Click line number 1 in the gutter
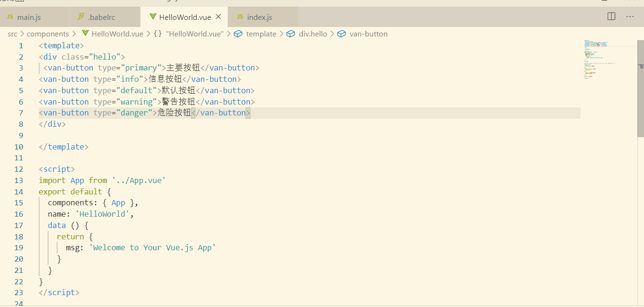This screenshot has height=307, width=644. click(21, 46)
